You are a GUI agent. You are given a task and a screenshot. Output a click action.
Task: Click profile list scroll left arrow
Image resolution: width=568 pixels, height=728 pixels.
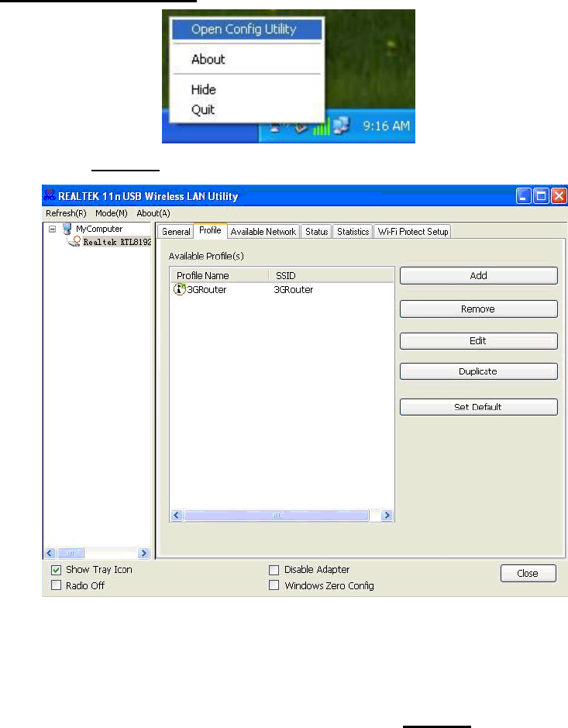[176, 515]
